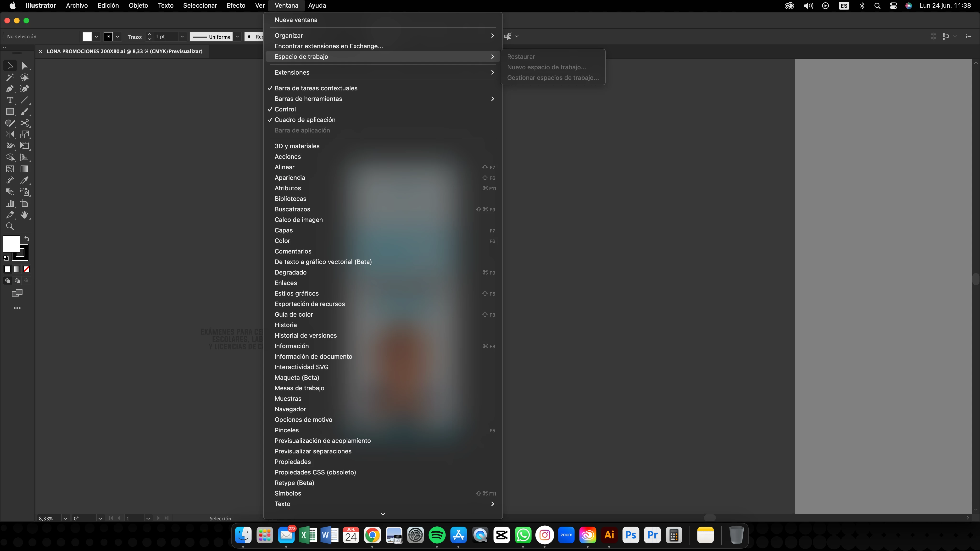Viewport: 980px width, 551px height.
Task: Choose the Scissors tool
Action: (24, 123)
